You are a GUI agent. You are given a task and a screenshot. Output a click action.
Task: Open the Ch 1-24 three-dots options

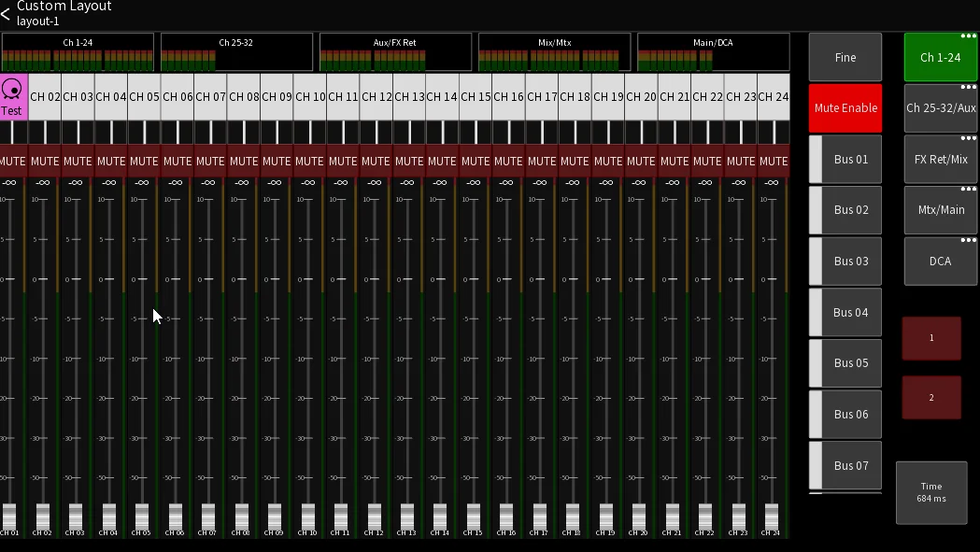click(968, 36)
